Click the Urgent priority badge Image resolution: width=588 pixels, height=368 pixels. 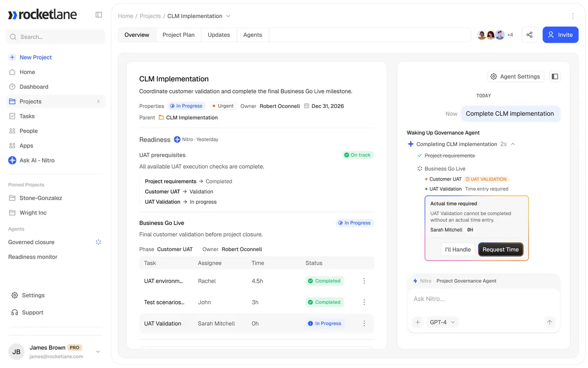tap(223, 106)
